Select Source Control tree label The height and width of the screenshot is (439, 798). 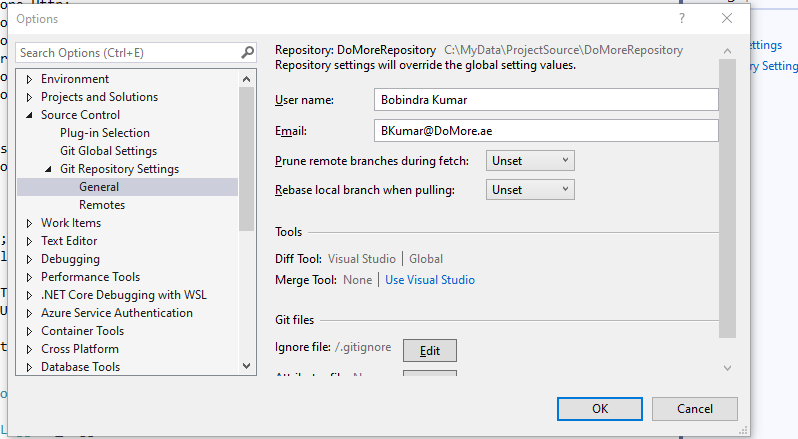[x=80, y=115]
